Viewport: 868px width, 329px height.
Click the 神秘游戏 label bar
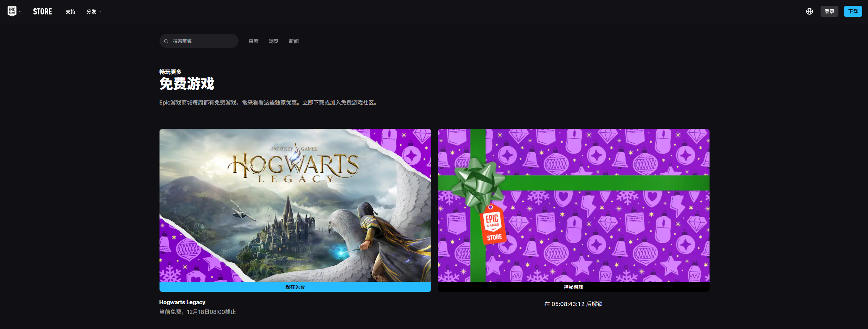click(573, 287)
